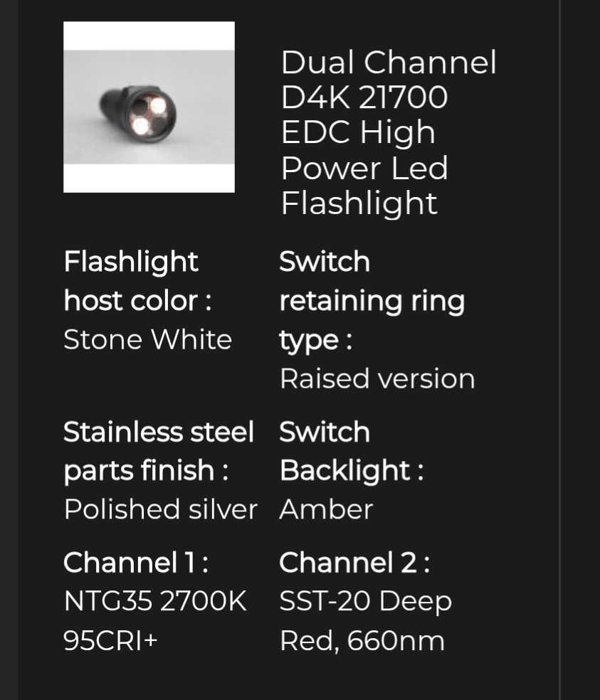The width and height of the screenshot is (600, 700).
Task: Click the "Flashlight host color" label
Action: pyautogui.click(x=137, y=281)
